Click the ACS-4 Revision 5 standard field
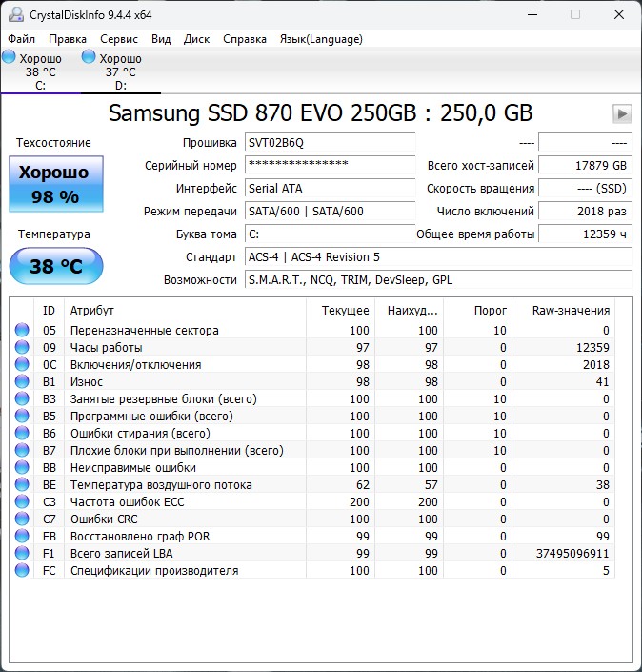The height and width of the screenshot is (672, 642). tap(438, 256)
